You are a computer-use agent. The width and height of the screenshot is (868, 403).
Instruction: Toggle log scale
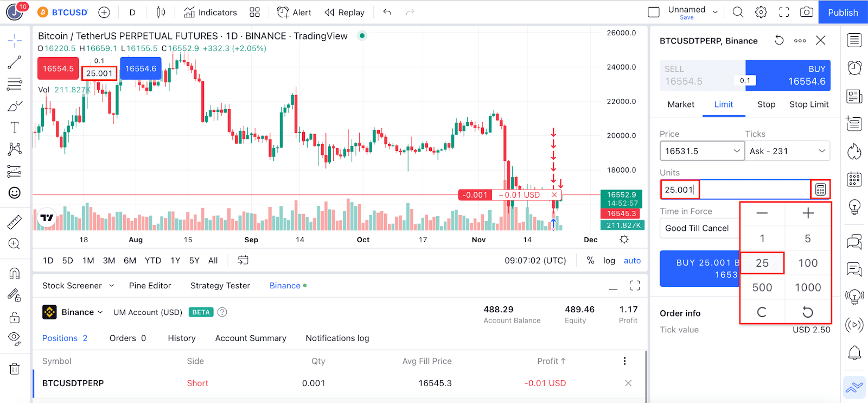coord(609,261)
